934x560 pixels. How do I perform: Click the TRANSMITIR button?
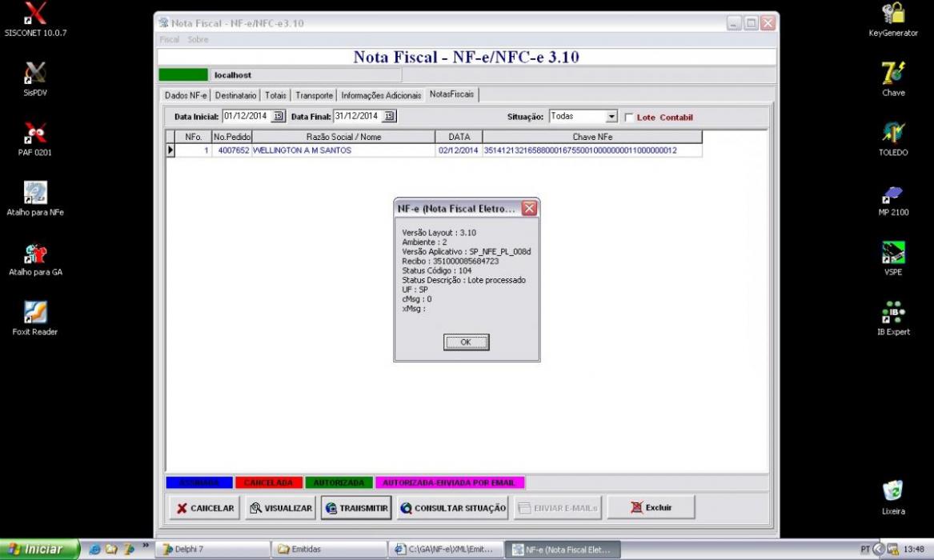(356, 508)
